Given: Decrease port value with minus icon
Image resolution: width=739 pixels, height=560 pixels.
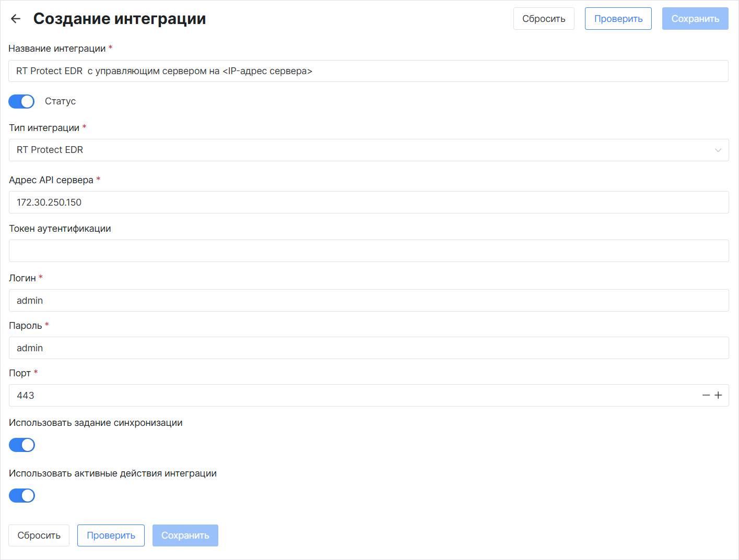Looking at the screenshot, I should (x=706, y=396).
